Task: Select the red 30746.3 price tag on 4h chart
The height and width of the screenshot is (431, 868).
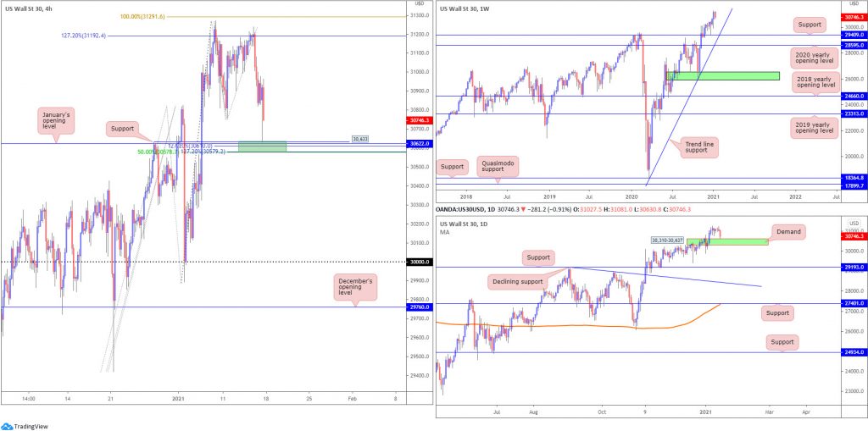Action: coord(419,119)
